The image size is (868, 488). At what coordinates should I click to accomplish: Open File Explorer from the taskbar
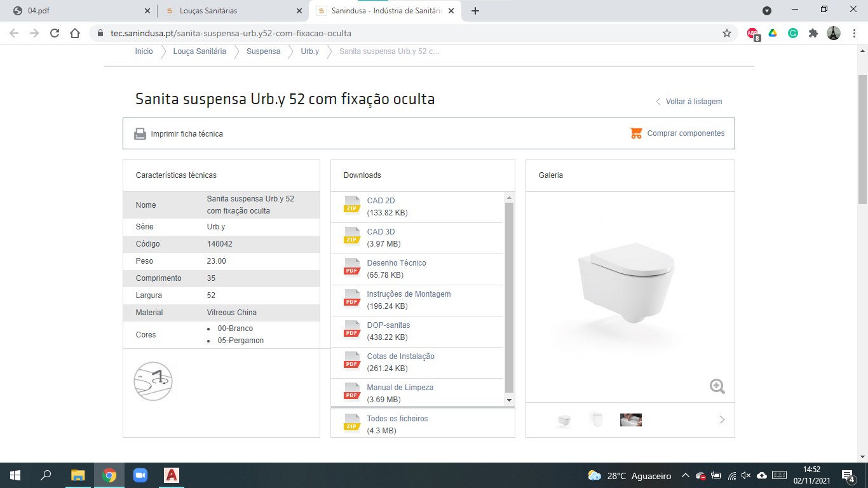pyautogui.click(x=78, y=475)
